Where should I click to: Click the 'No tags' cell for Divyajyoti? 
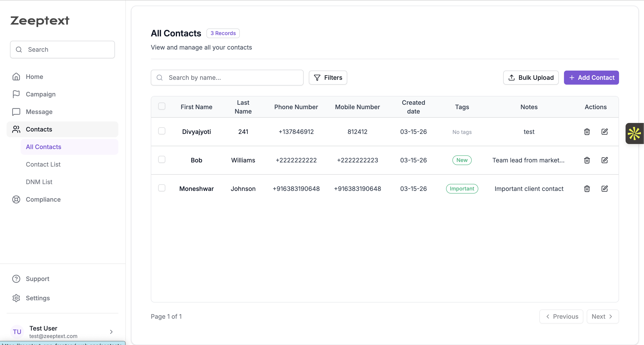[x=462, y=132]
